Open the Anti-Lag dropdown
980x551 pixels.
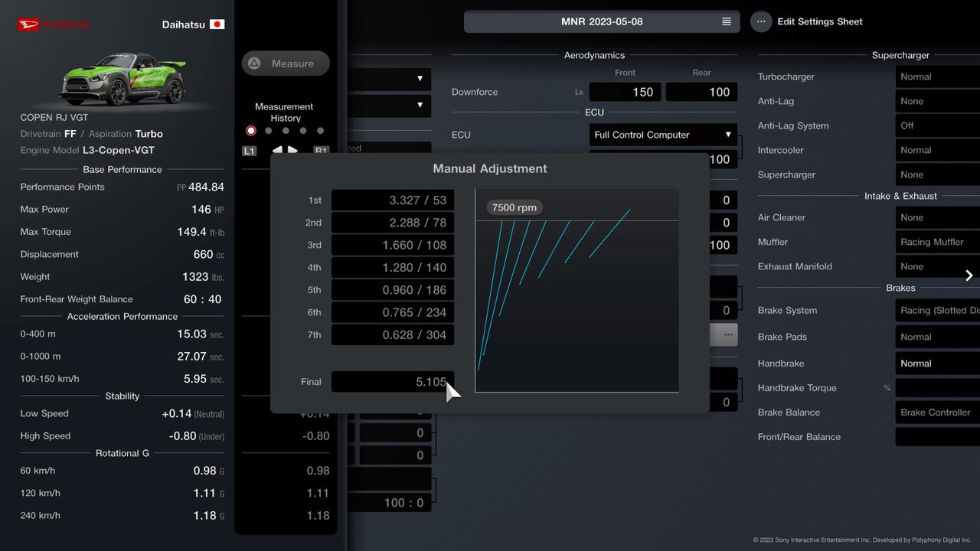click(x=937, y=101)
